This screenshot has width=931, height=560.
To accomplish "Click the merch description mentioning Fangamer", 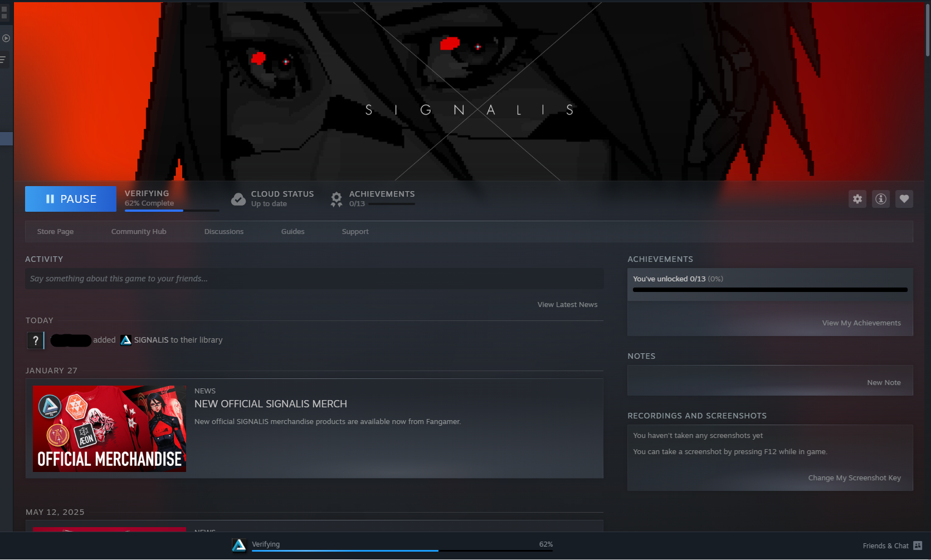I will [x=328, y=422].
